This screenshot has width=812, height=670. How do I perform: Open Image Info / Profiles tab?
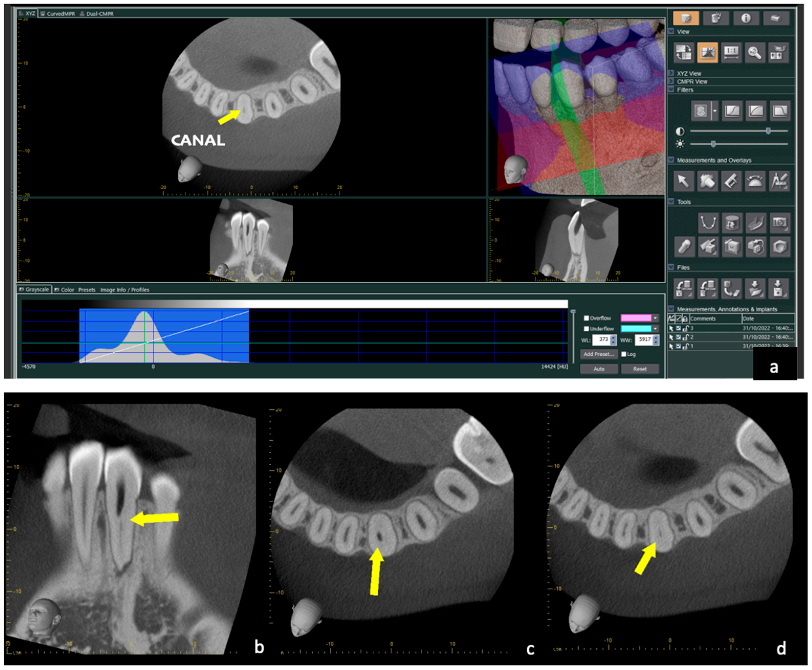125,290
